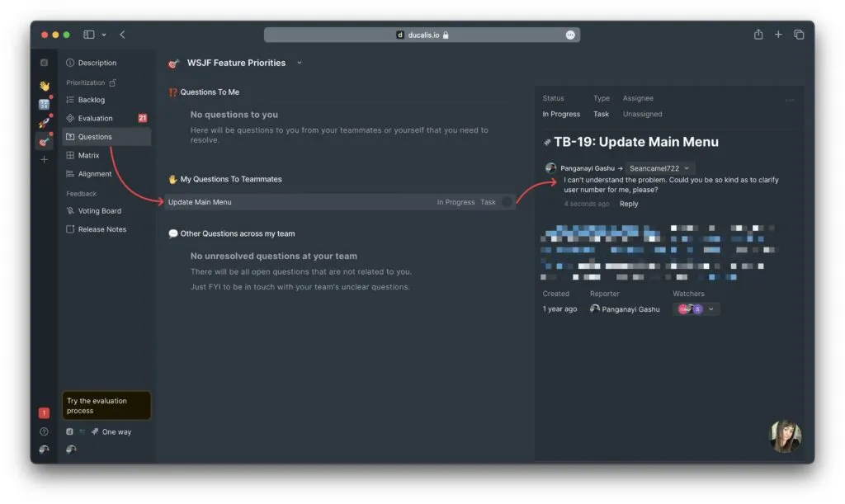Click the three-dot menu in issue panel

coord(790,101)
